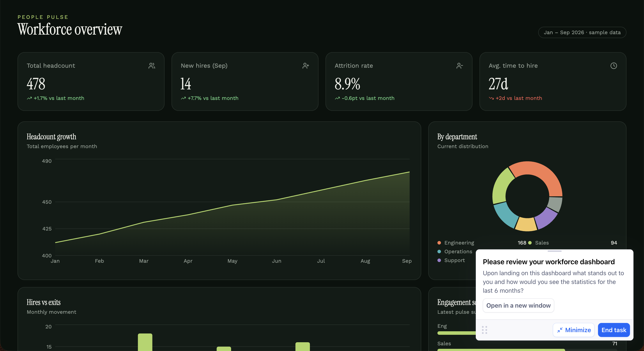
Task: Click the Sales count 94 in the legend
Action: [x=614, y=243]
